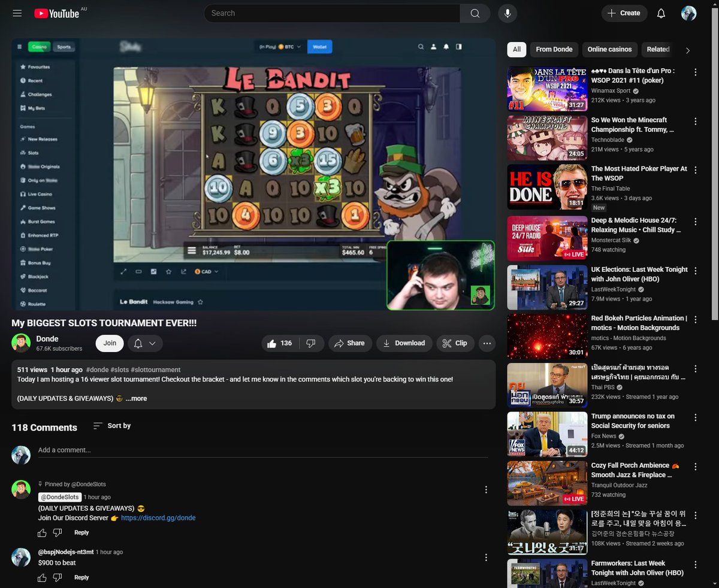Open the Sort by comments dropdown
719x588 pixels.
click(x=112, y=426)
